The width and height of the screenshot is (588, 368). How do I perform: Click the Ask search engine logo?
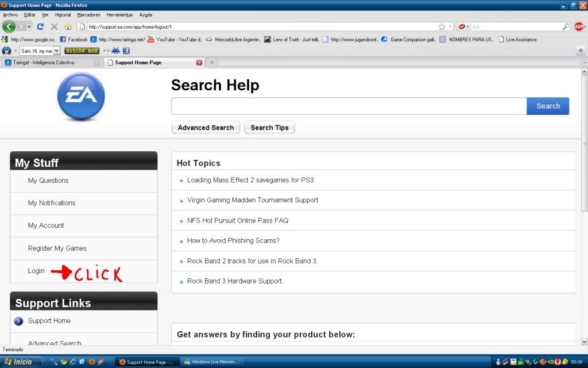tap(462, 26)
